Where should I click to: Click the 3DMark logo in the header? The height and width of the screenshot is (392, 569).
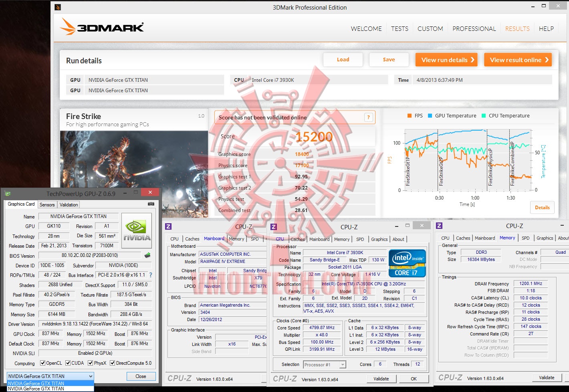pos(102,27)
